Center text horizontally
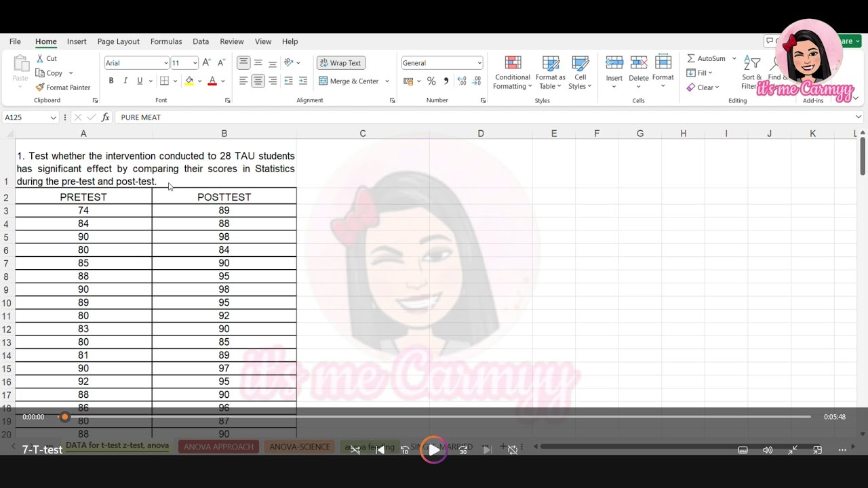 [x=258, y=81]
